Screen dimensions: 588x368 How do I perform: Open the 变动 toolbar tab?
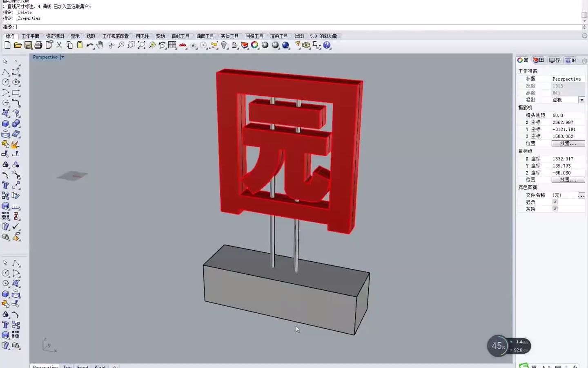(160, 36)
